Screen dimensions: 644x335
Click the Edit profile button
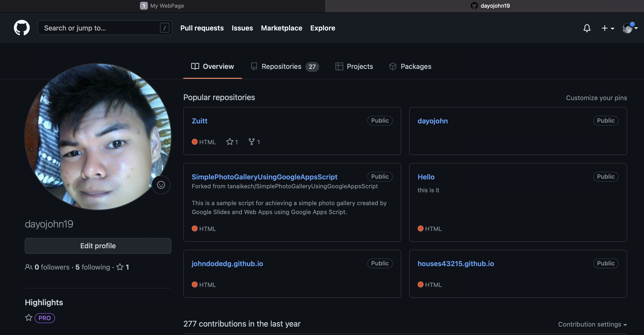[98, 246]
